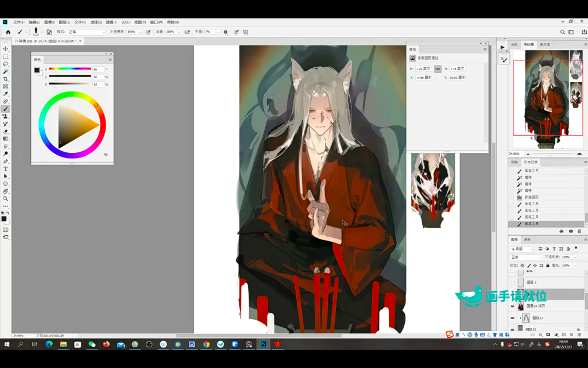Pick the Eyedropper tool

click(6, 94)
